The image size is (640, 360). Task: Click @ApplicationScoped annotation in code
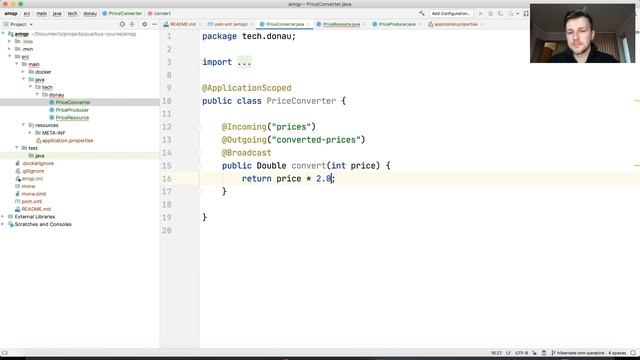pyautogui.click(x=247, y=88)
